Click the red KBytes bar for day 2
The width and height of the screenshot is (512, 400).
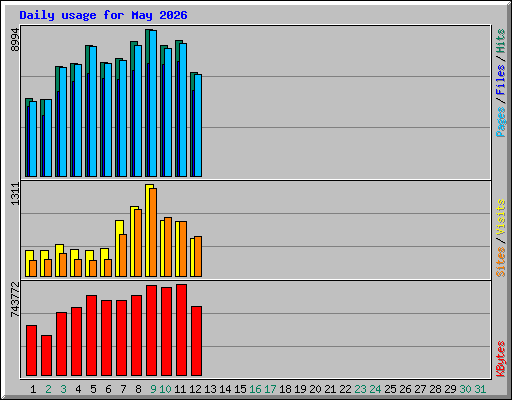[x=46, y=355]
